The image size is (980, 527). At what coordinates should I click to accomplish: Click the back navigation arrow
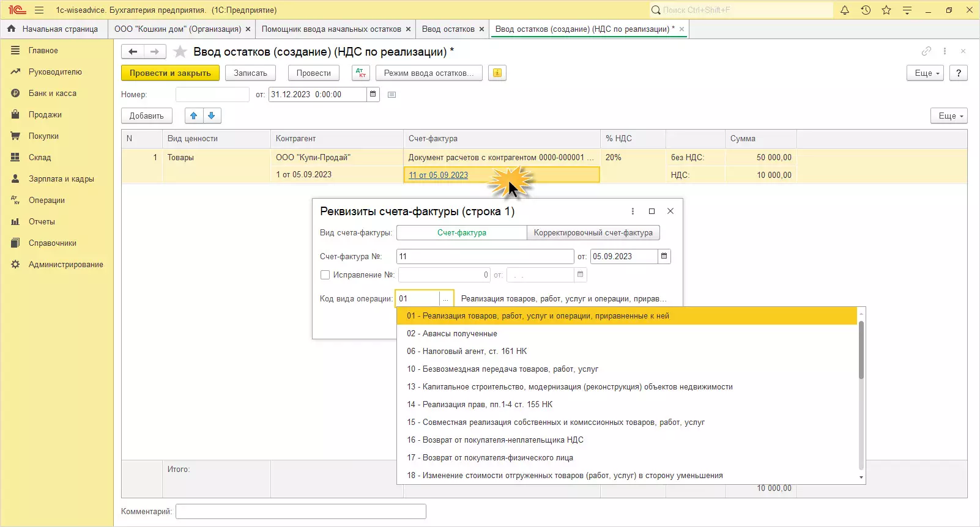point(133,52)
